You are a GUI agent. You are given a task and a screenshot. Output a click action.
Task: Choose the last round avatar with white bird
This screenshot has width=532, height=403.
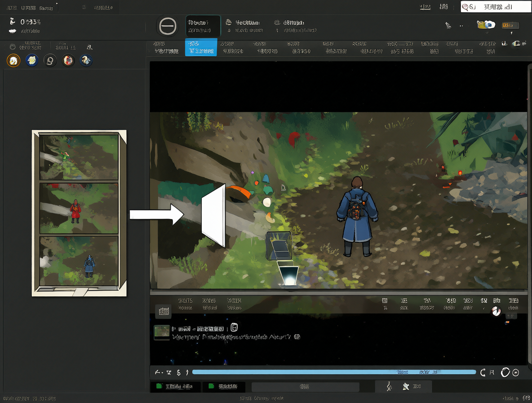pyautogui.click(x=86, y=60)
